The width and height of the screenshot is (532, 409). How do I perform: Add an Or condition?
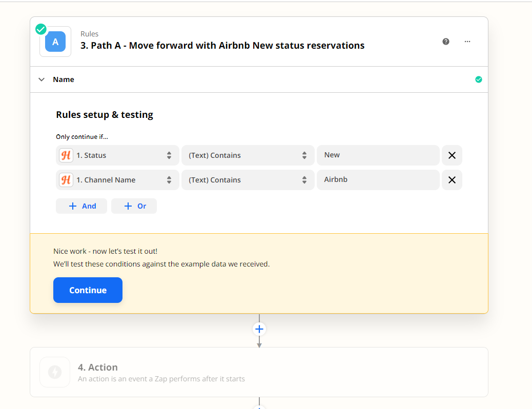coord(134,206)
